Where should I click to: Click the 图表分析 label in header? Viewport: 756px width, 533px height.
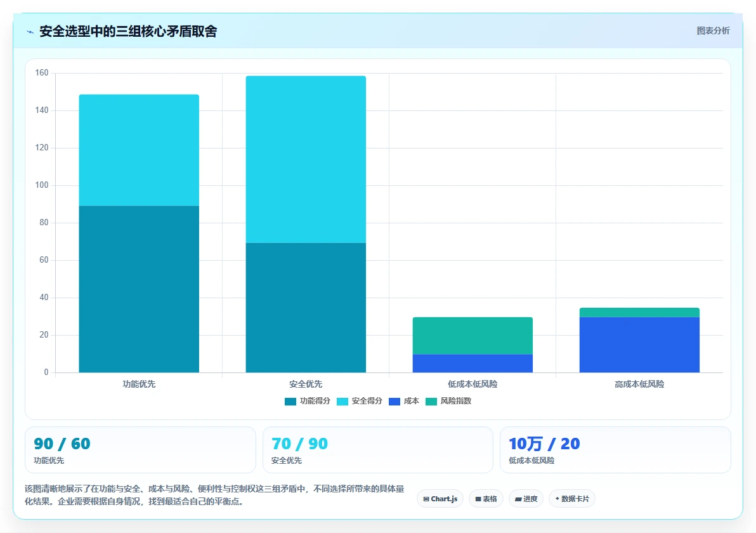[713, 31]
